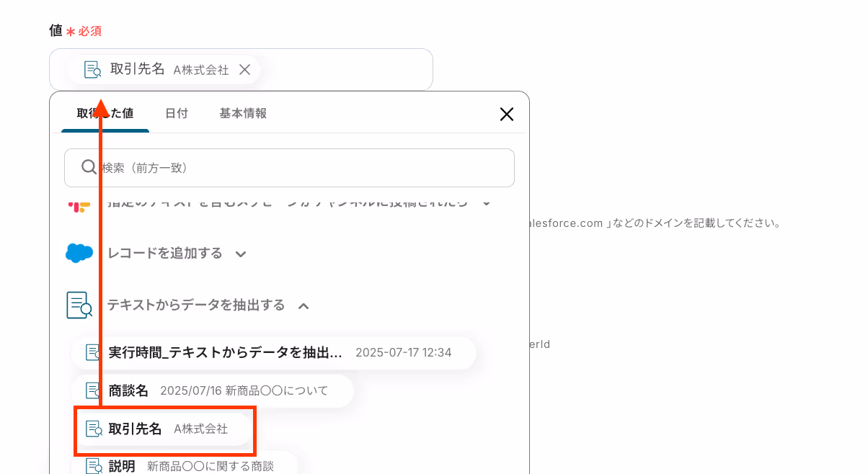Expand the Slack trigger section chevron
Screen dimensions: 868x474
[x=487, y=203]
